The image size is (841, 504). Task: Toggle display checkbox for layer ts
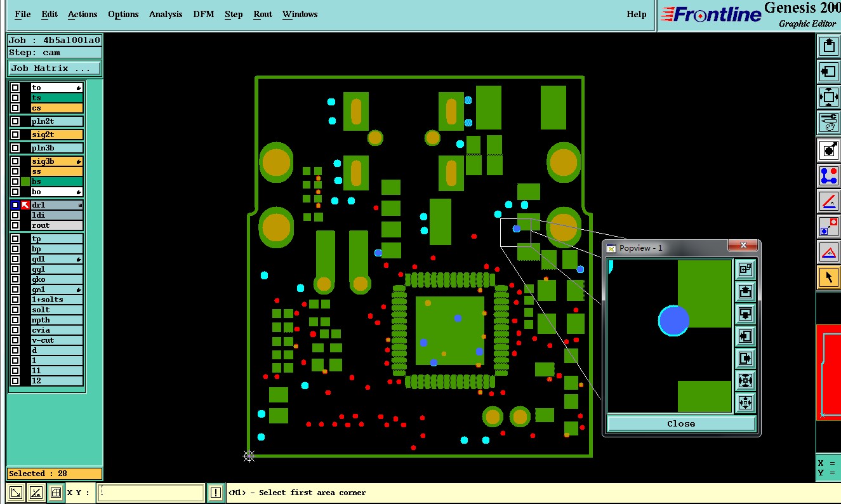(15, 98)
